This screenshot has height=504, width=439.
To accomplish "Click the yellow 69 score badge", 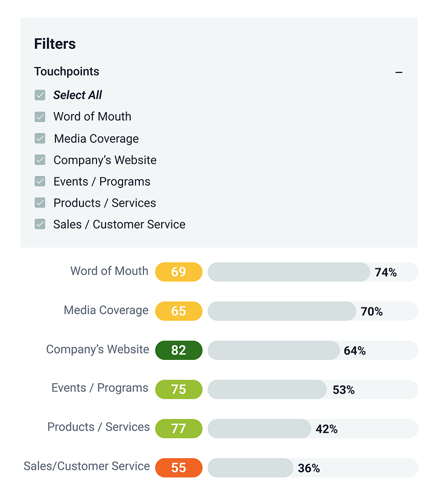I will tap(178, 272).
